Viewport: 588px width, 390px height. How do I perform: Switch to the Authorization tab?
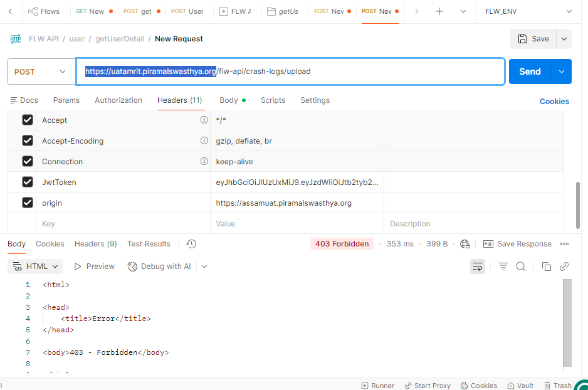[118, 100]
